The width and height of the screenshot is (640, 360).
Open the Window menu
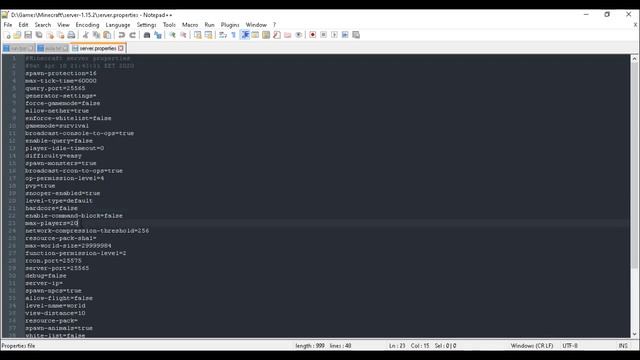256,25
